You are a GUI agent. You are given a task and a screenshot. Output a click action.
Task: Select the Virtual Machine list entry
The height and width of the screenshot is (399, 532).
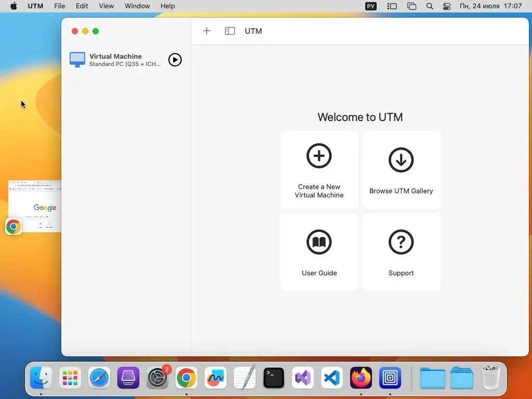[x=126, y=60]
